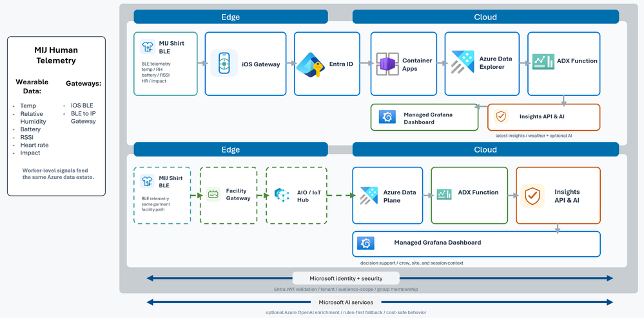The width and height of the screenshot is (644, 318).
Task: Select the Facility Gateway device icon
Action: pyautogui.click(x=213, y=194)
